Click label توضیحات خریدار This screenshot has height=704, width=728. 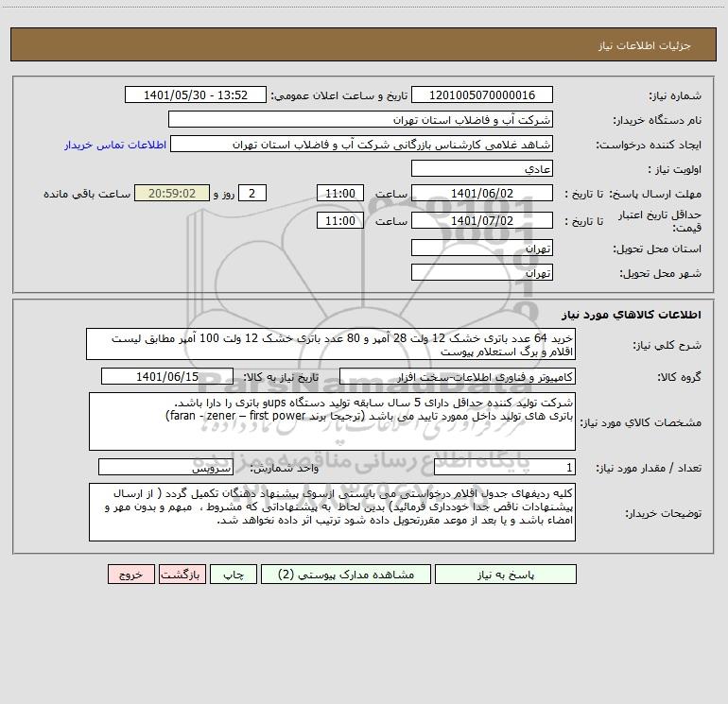pyautogui.click(x=664, y=513)
